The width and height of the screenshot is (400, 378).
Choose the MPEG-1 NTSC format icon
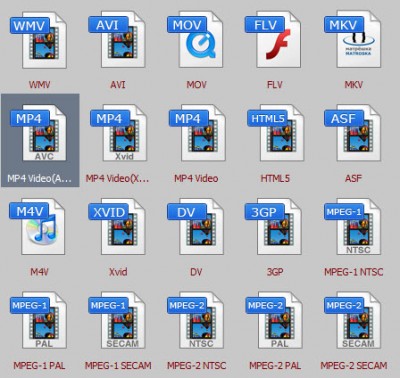[x=353, y=227]
